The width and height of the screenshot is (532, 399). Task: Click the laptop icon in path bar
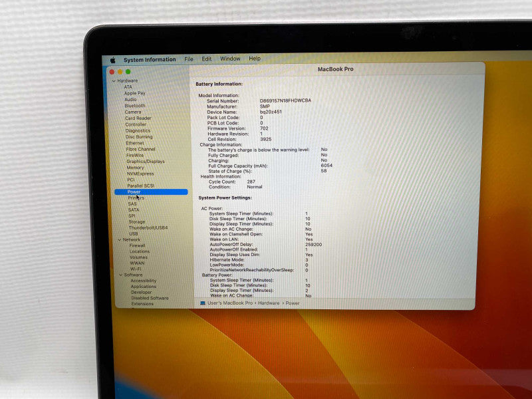203,303
